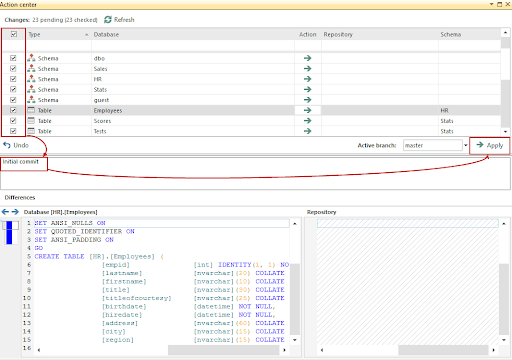Viewport: 512px width, 360px height.
Task: Go to next difference with right arrow
Action: click(x=15, y=212)
